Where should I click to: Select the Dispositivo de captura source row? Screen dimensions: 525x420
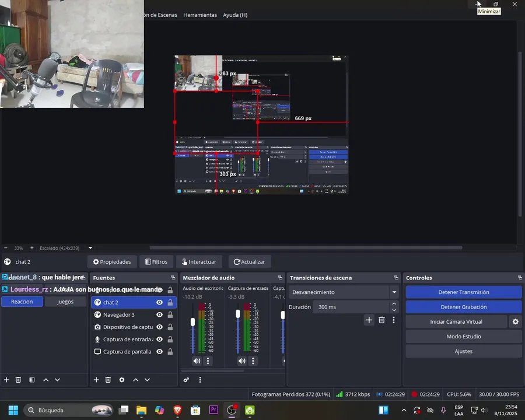[133, 327]
